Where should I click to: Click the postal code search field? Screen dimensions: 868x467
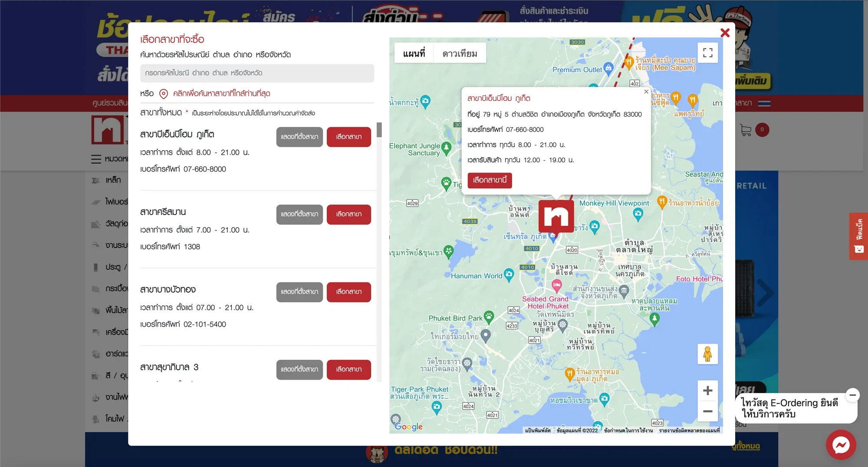click(x=257, y=73)
